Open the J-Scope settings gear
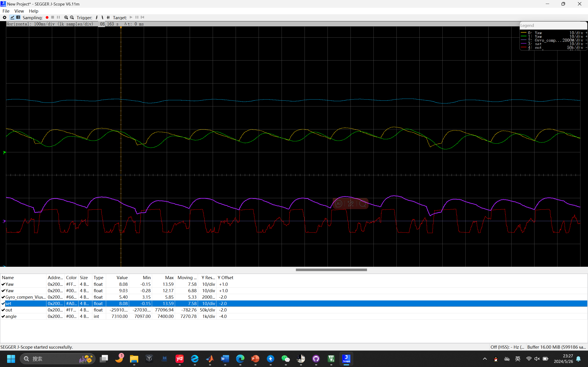This screenshot has height=367, width=588. (x=4, y=17)
